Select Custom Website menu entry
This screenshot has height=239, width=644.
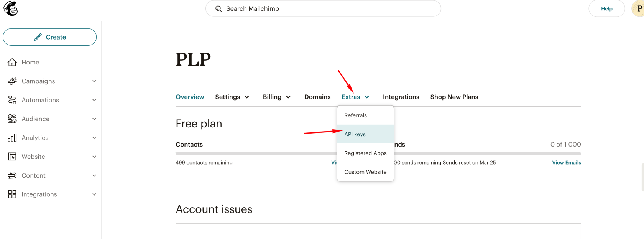point(365,172)
